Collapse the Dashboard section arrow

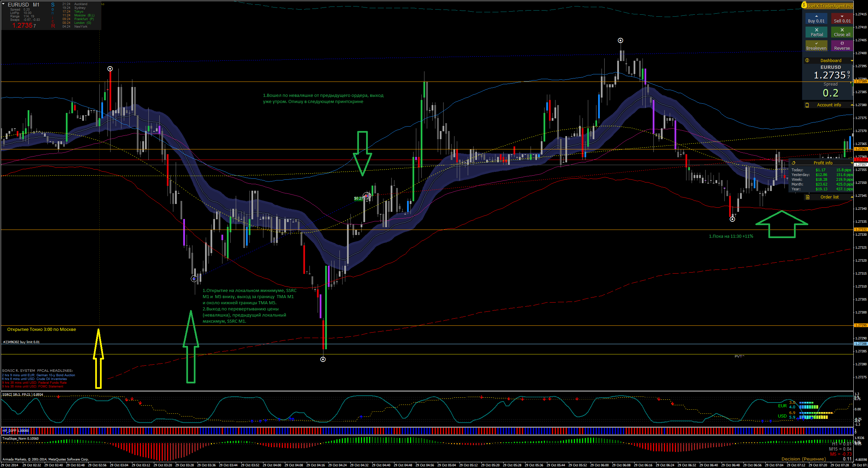point(852,61)
